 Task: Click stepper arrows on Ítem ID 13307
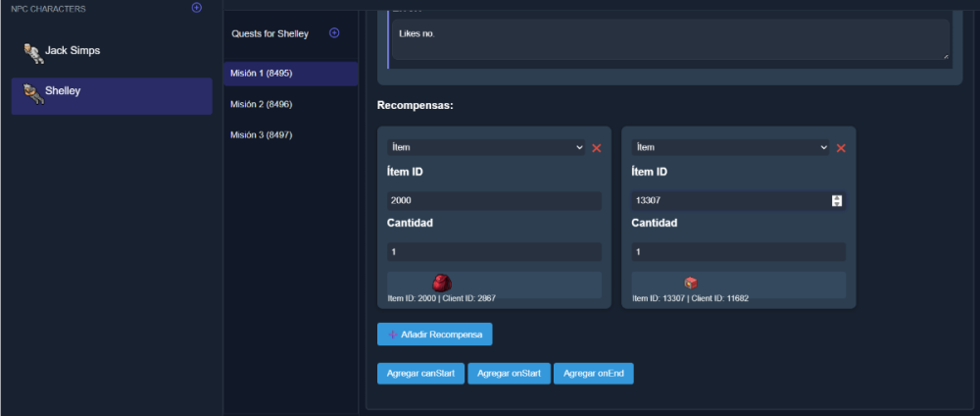(x=836, y=201)
